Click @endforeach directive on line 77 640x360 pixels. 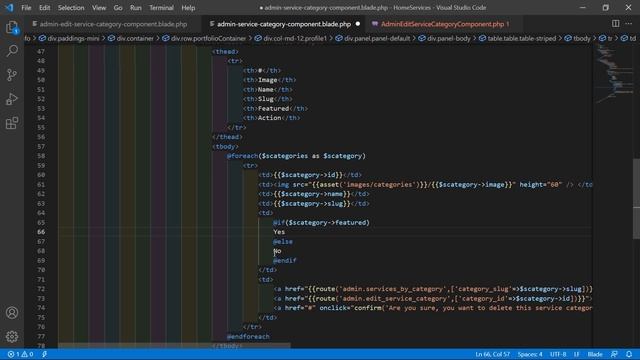pyautogui.click(x=248, y=336)
